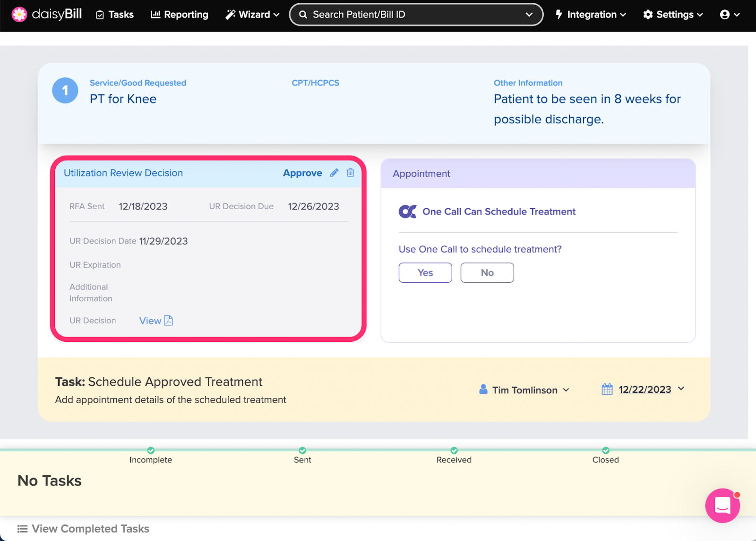
Task: Open the Tasks page
Action: 115,15
